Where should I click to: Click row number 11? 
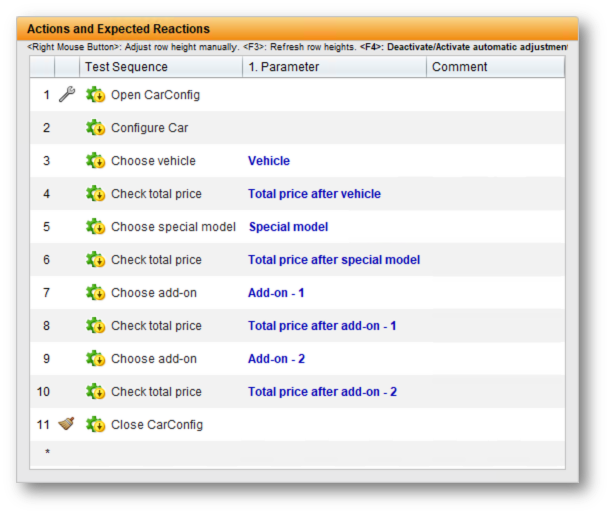point(43,425)
